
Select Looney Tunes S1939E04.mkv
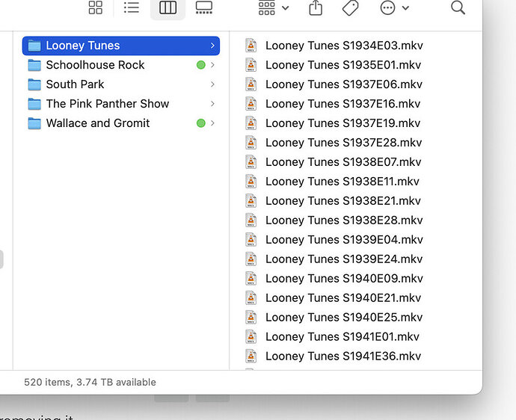pos(334,240)
